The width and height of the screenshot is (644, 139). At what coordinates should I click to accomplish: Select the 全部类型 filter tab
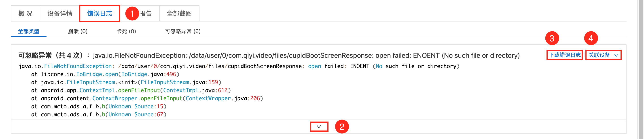coord(28,31)
